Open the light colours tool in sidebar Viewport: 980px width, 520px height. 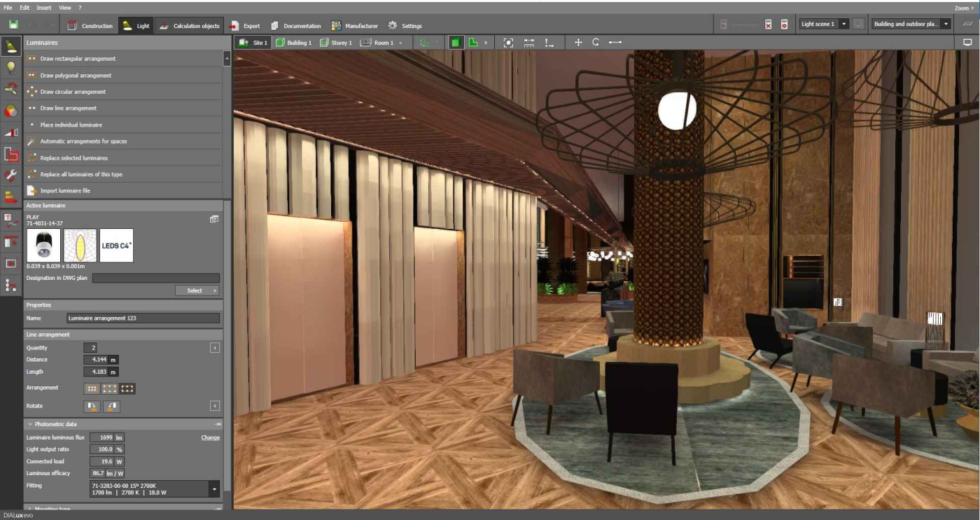pyautogui.click(x=10, y=111)
